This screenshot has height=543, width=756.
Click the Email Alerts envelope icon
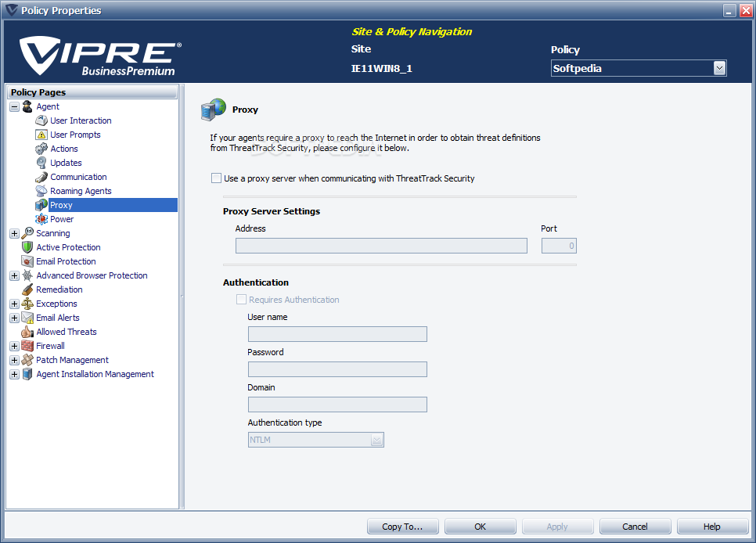click(x=27, y=318)
